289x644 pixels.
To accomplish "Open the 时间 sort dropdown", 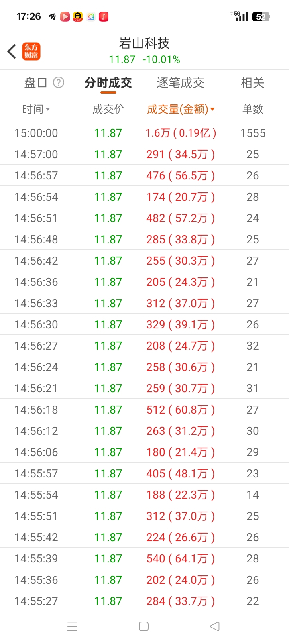I will [x=36, y=109].
